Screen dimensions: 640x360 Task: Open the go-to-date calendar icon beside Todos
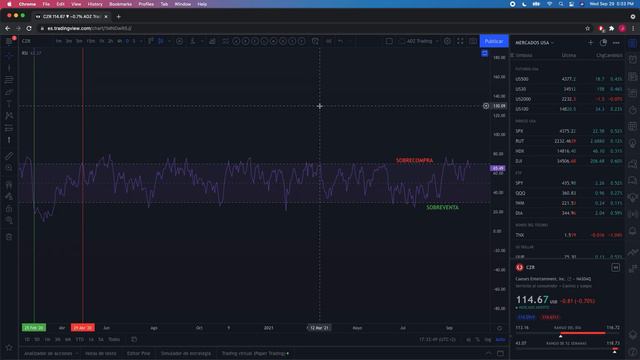pos(134,340)
